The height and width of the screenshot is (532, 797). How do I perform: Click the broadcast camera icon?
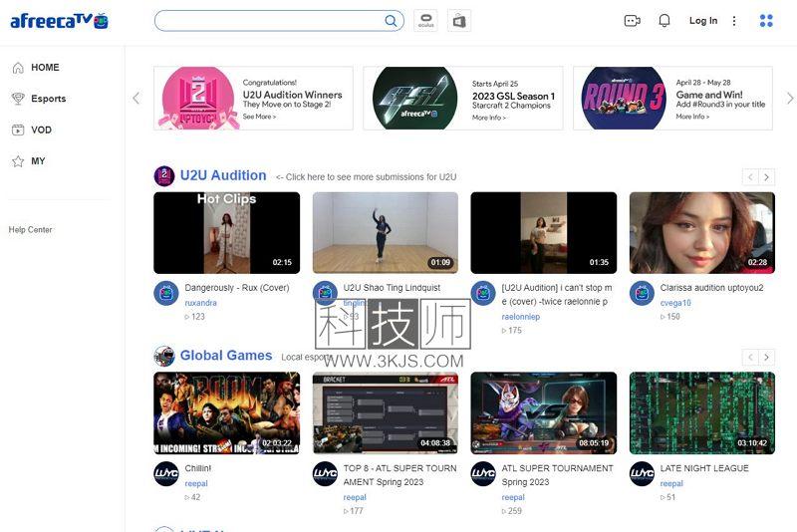[632, 21]
